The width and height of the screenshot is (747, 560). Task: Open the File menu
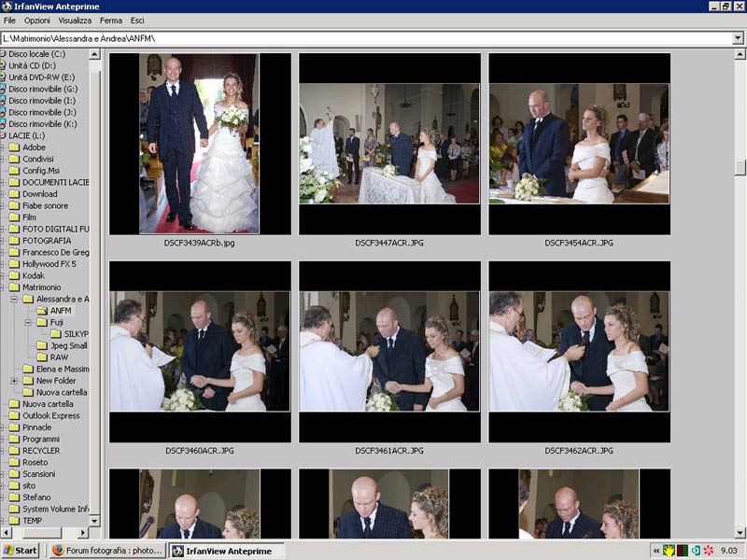9,21
